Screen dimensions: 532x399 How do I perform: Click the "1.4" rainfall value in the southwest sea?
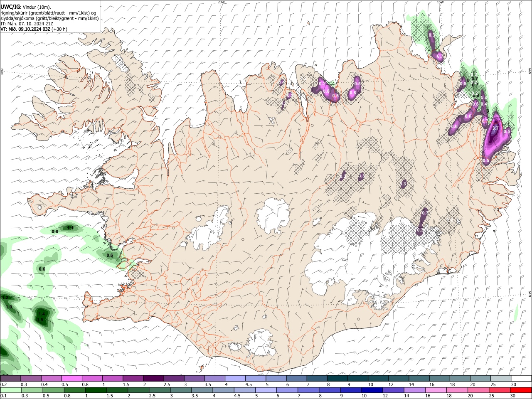tap(41, 314)
